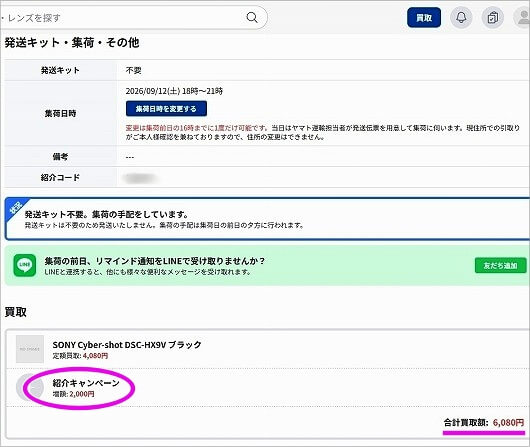Click the 増額 2,000円 amount
This screenshot has height=447, width=530.
coord(74,394)
